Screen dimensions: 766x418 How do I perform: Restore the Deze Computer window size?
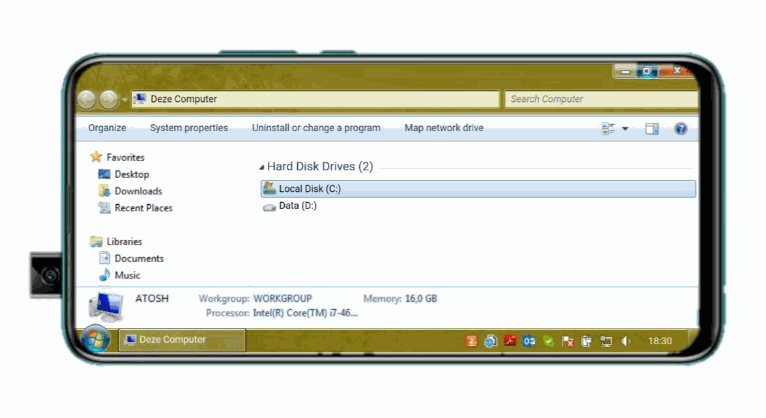coord(647,71)
